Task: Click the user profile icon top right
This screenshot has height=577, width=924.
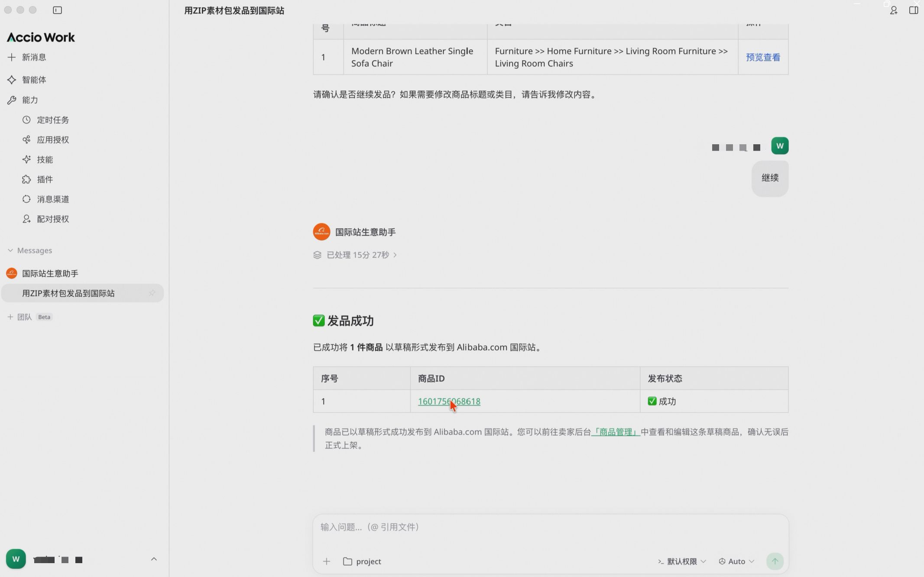Action: click(x=893, y=10)
